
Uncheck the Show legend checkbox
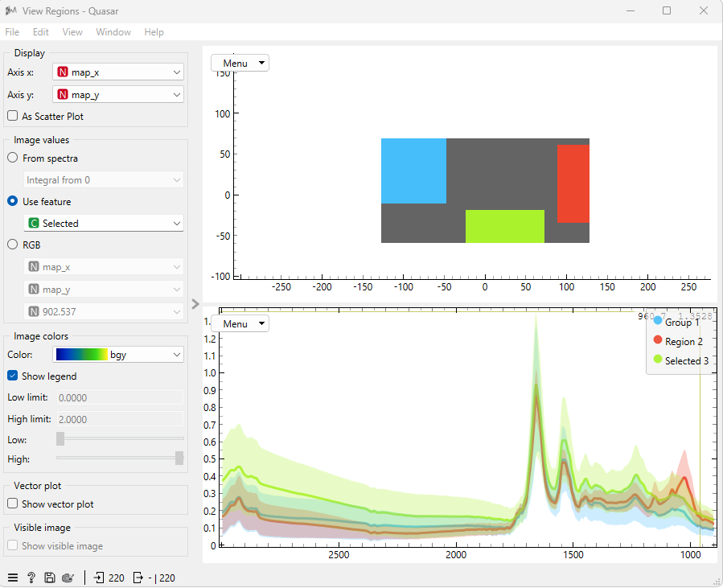coord(13,376)
